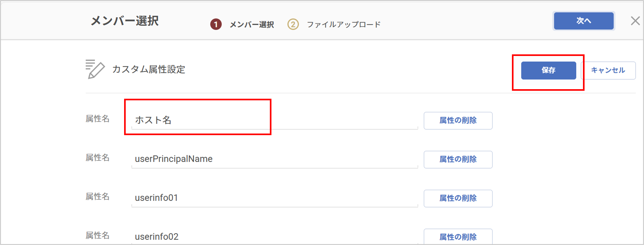The width and height of the screenshot is (644, 245).
Task: Delete the userPrincipalName attribute
Action: 458,160
